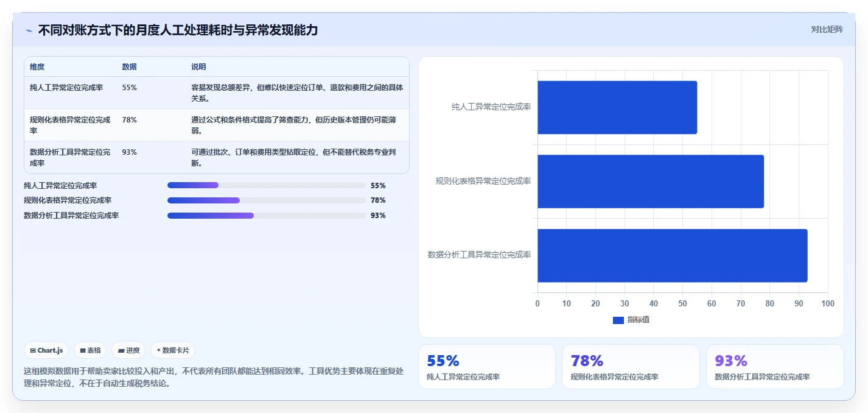
Task: Click the 93% progress value label
Action: click(x=378, y=216)
